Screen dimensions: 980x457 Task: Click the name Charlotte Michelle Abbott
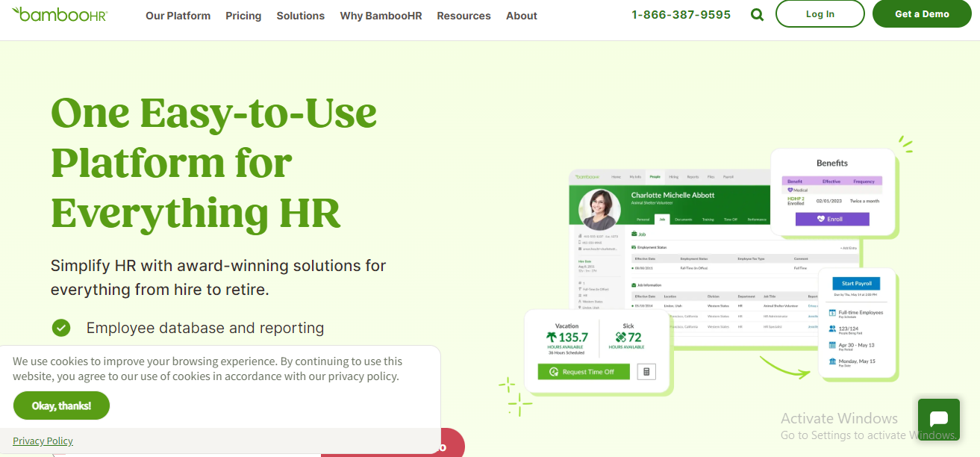point(672,195)
